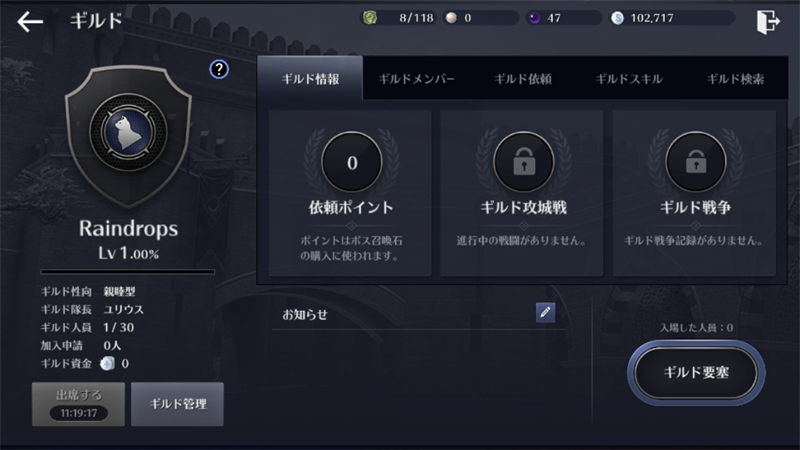Select the 依頼ポイント circle showing 0

pyautogui.click(x=352, y=162)
